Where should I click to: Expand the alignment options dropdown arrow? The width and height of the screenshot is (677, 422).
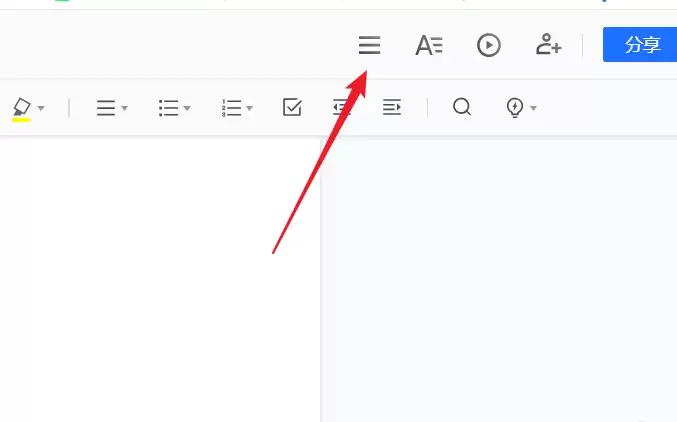(124, 108)
